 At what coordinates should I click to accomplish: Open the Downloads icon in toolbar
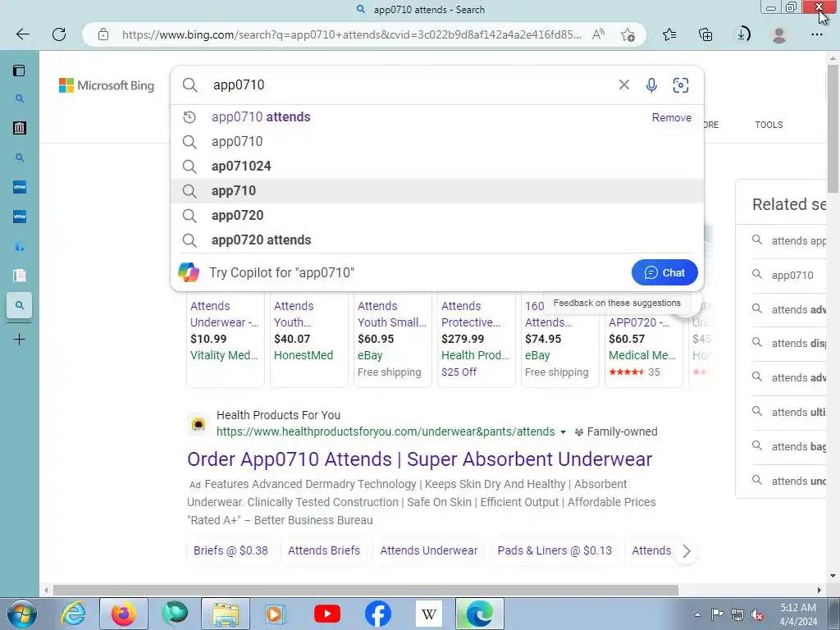(743, 34)
